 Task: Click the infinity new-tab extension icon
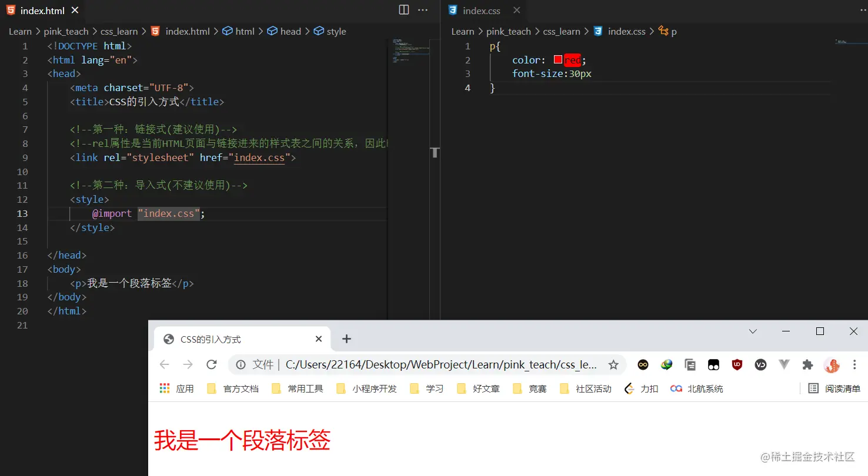point(643,364)
